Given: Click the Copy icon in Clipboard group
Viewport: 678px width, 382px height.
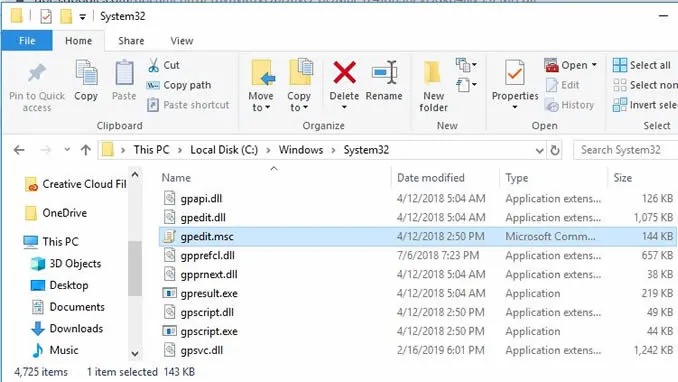Looking at the screenshot, I should pos(86,72).
